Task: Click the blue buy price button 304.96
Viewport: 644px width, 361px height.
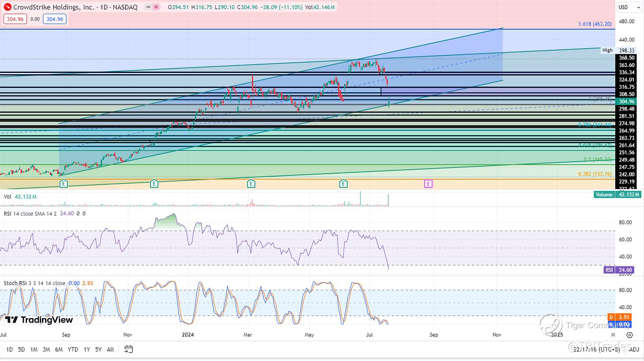Action: tap(54, 19)
